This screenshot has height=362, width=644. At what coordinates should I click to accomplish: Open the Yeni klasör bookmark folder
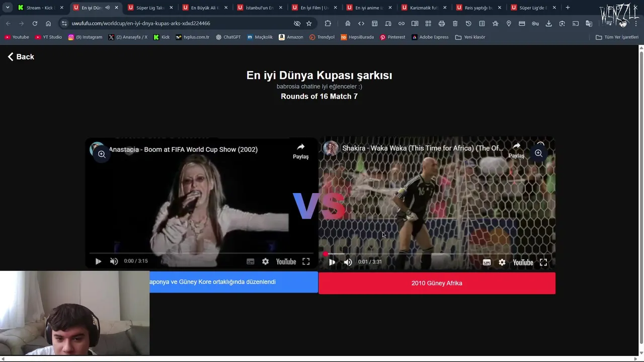click(x=470, y=37)
